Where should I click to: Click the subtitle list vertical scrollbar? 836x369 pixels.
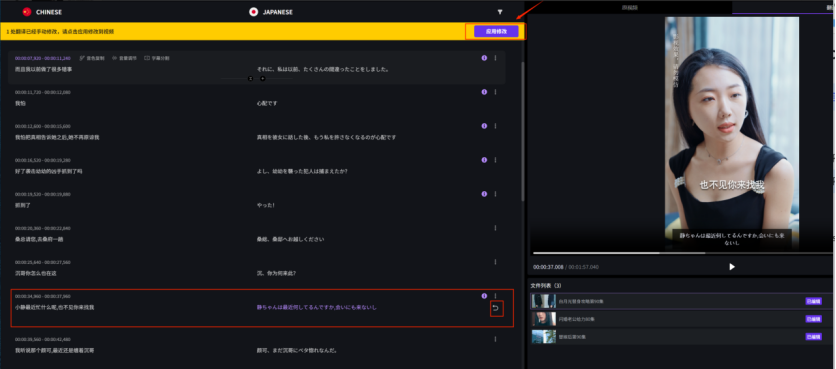click(522, 131)
